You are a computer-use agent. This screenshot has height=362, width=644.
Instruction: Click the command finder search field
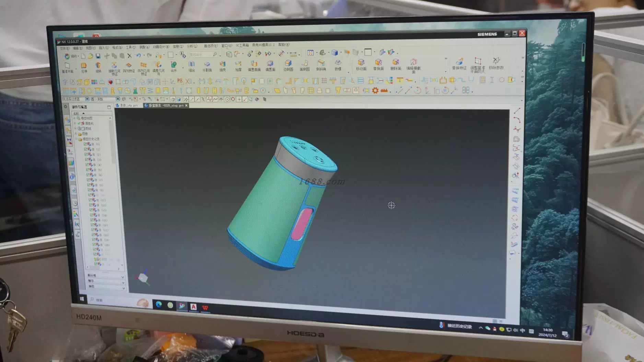point(201,55)
